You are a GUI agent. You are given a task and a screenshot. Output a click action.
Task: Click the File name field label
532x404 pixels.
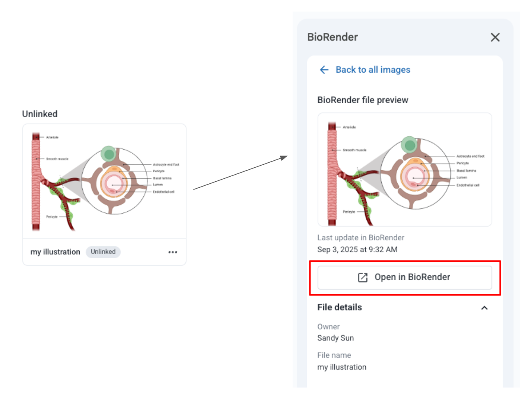pyautogui.click(x=334, y=355)
